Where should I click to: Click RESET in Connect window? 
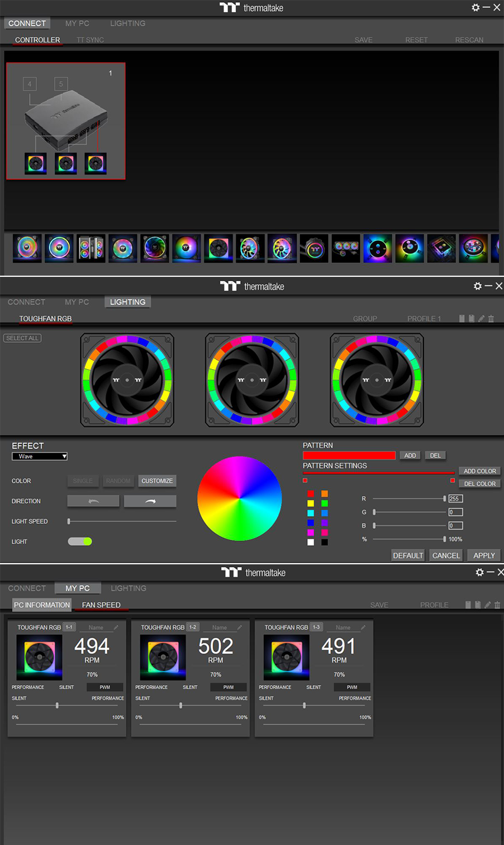416,40
